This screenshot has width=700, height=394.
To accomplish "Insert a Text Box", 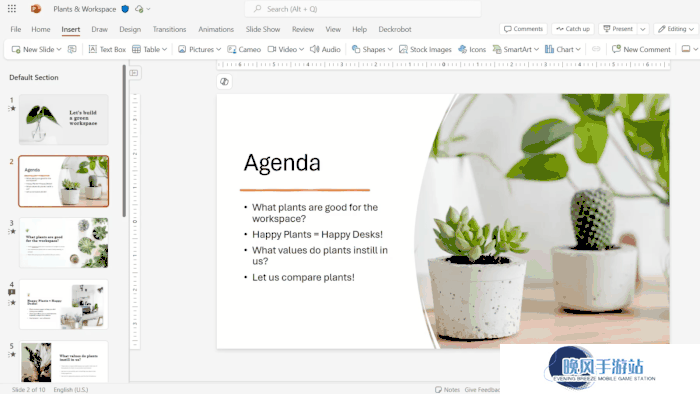I will pyautogui.click(x=107, y=49).
